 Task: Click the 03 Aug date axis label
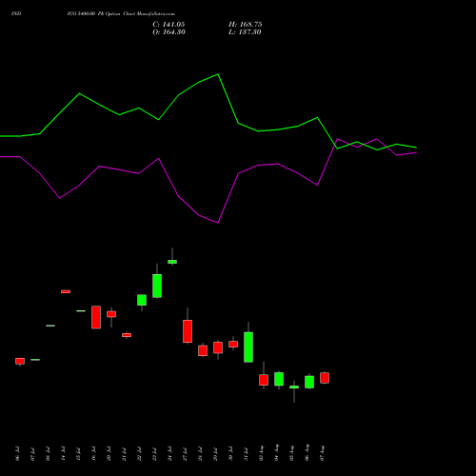point(261,453)
